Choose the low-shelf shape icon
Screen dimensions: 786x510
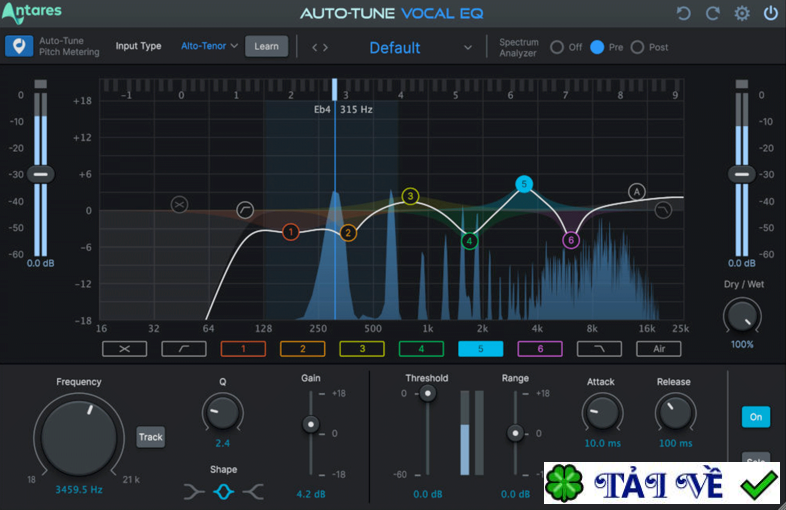(x=194, y=492)
